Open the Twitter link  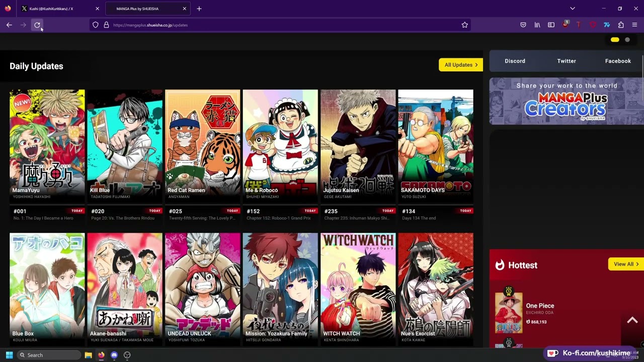point(567,61)
